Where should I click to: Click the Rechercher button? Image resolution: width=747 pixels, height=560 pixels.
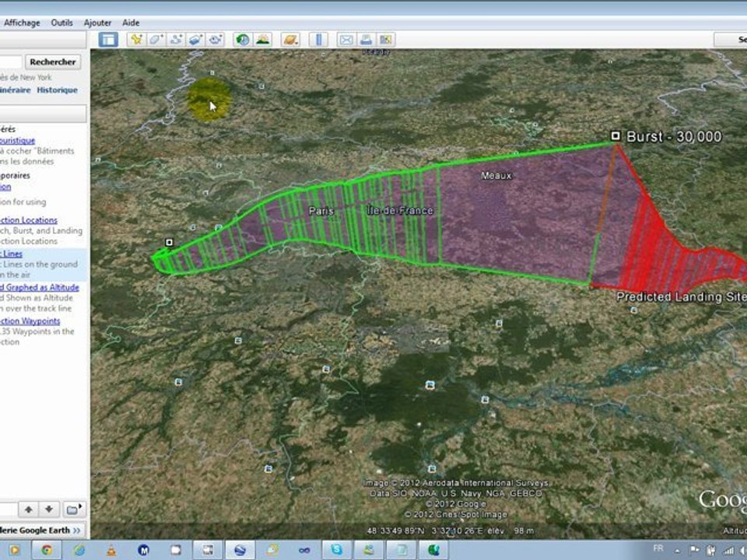coord(52,62)
